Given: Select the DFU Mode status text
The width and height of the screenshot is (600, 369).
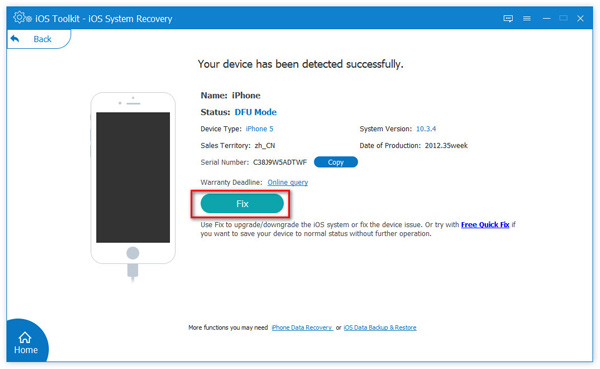Looking at the screenshot, I should (x=256, y=112).
